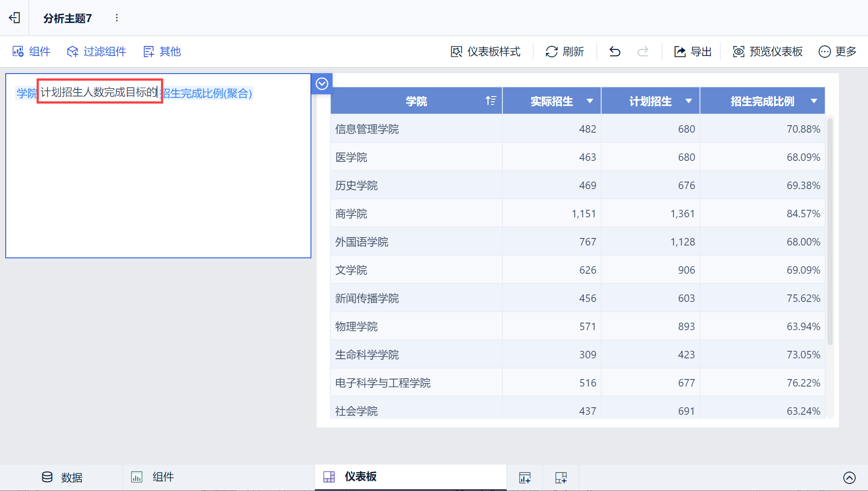868x491 pixels.
Task: Click 预览仪表板 preview button
Action: tap(767, 52)
